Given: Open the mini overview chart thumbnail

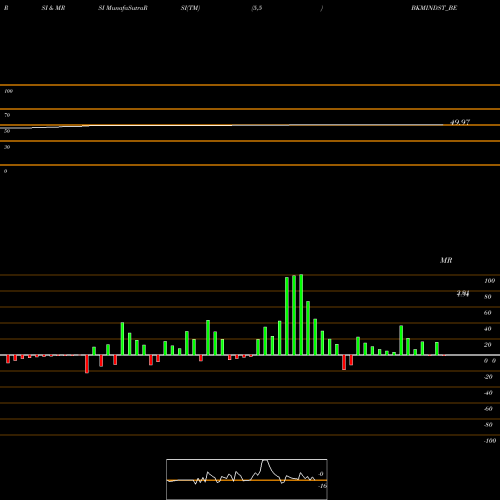Looking at the screenshot, I should pyautogui.click(x=247, y=479).
